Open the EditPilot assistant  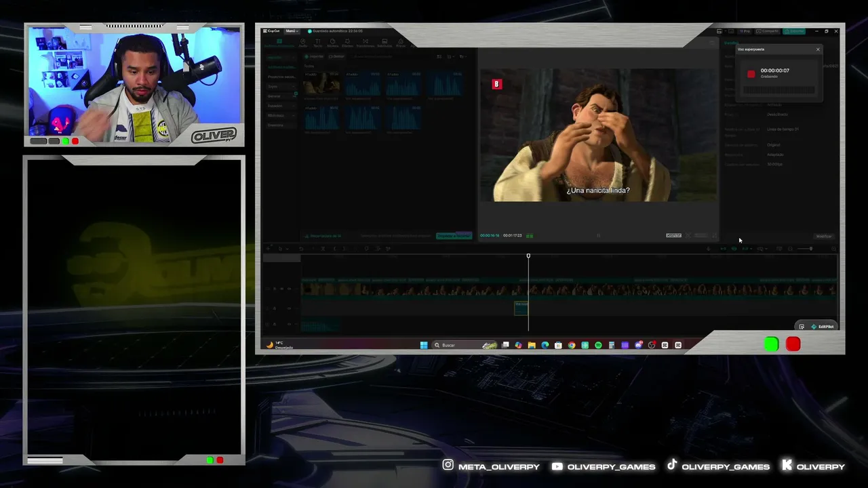click(x=822, y=327)
